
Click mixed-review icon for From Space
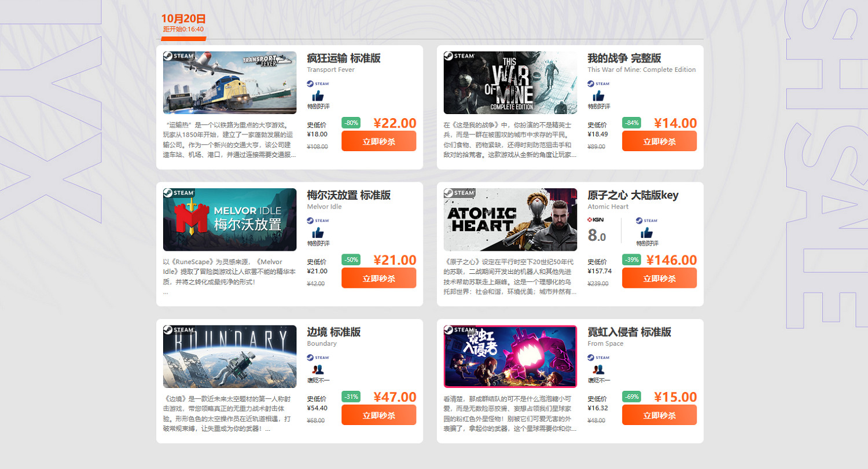point(598,369)
